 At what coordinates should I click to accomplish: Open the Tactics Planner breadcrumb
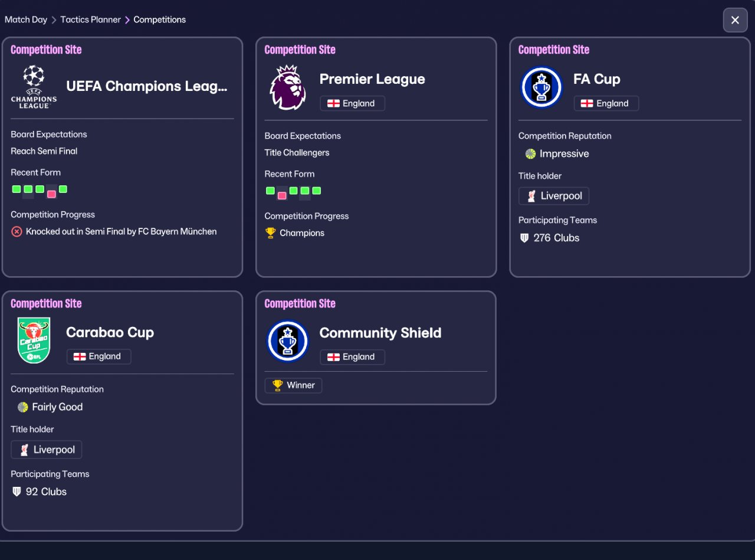(x=90, y=19)
